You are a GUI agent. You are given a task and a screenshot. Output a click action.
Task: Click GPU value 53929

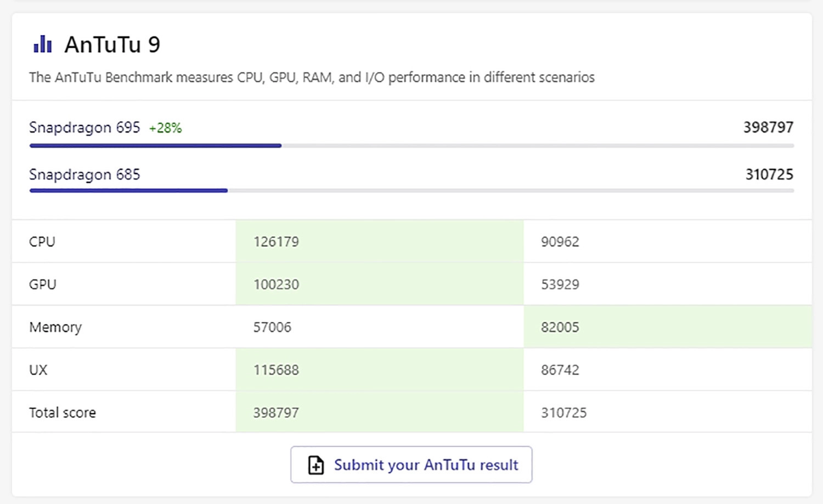coord(560,285)
